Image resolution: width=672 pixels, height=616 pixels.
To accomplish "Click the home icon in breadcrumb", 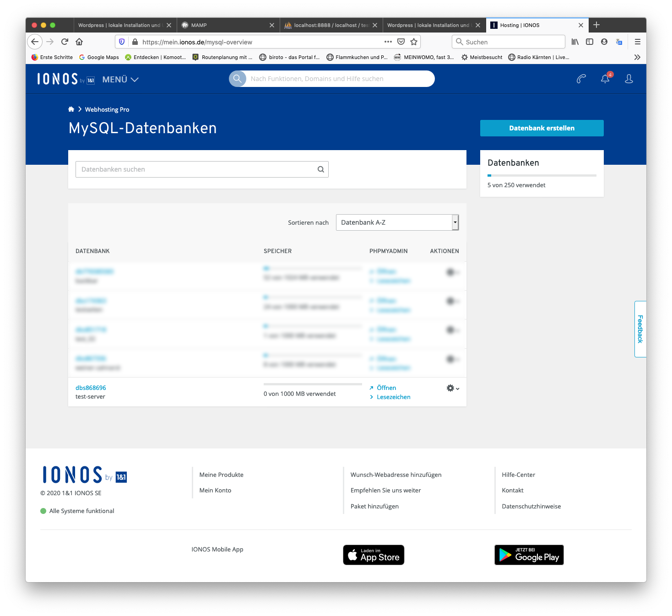I will point(71,109).
